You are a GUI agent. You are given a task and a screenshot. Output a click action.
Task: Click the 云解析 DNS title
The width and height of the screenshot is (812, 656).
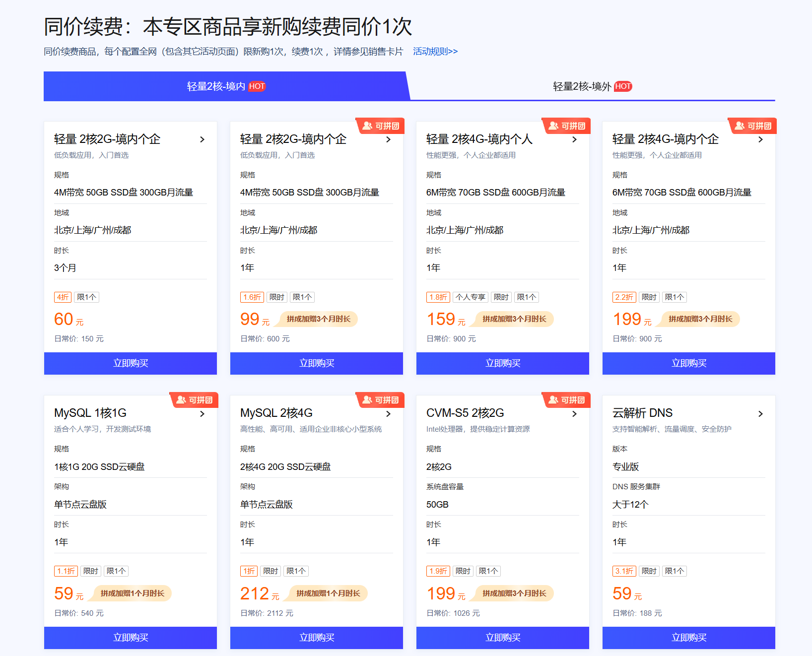(642, 413)
